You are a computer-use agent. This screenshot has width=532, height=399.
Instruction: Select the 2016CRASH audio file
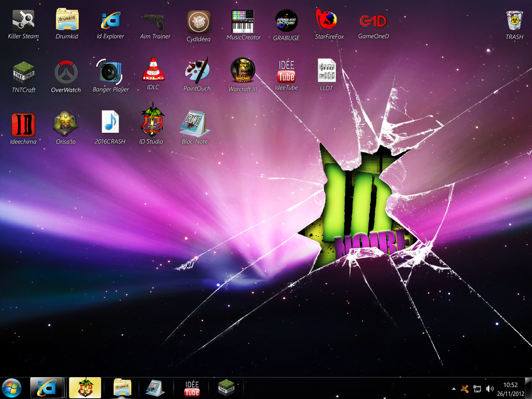point(110,122)
